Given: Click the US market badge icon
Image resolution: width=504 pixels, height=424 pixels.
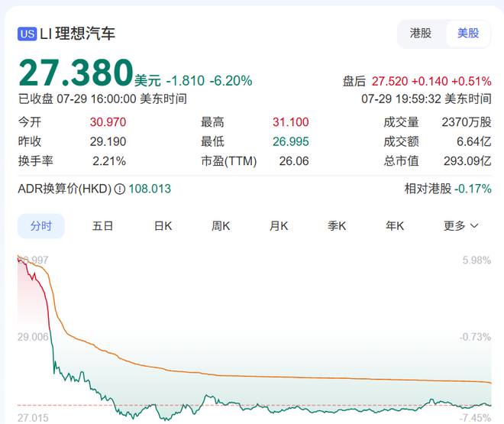Looking at the screenshot, I should (x=27, y=34).
